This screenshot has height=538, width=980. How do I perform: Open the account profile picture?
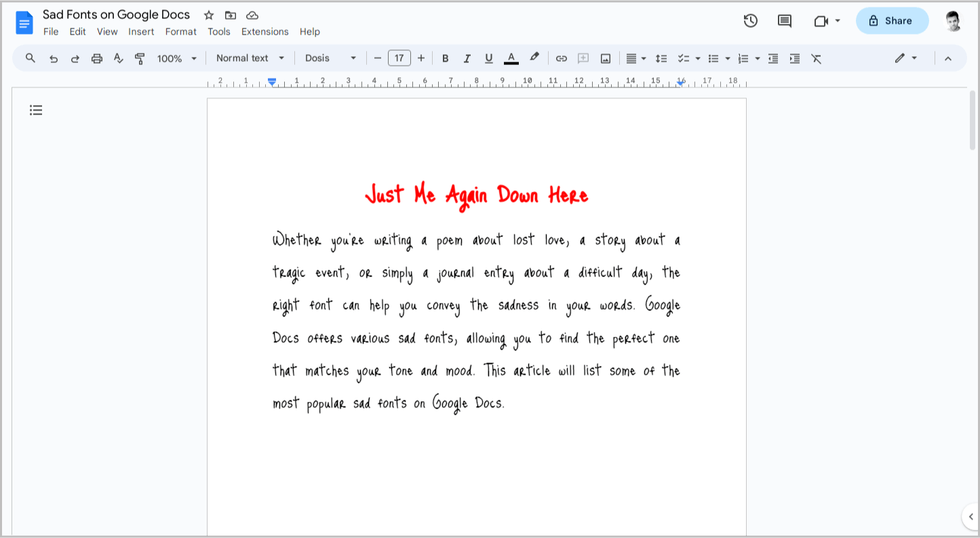click(x=953, y=21)
